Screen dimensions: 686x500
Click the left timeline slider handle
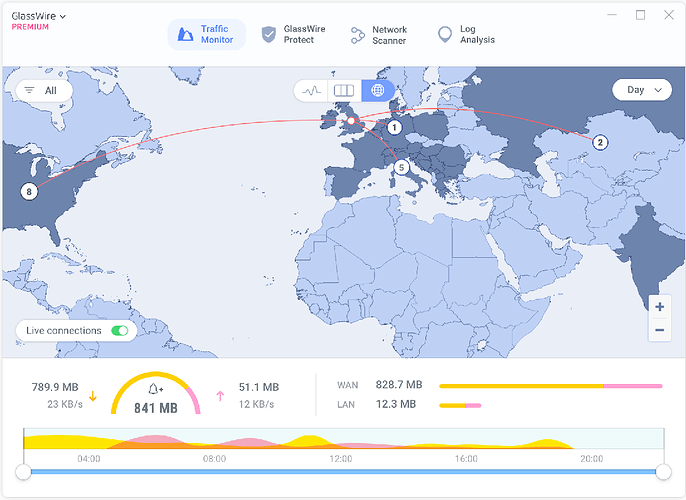click(23, 471)
